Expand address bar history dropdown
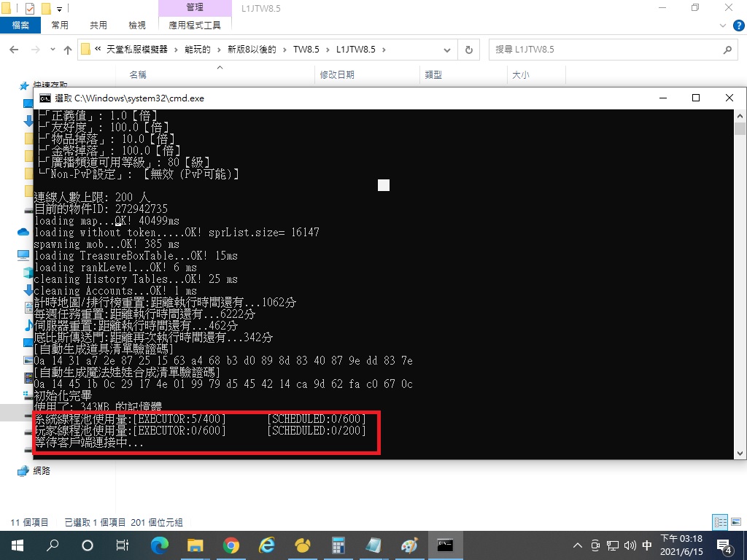This screenshot has height=560, width=747. pyautogui.click(x=447, y=50)
